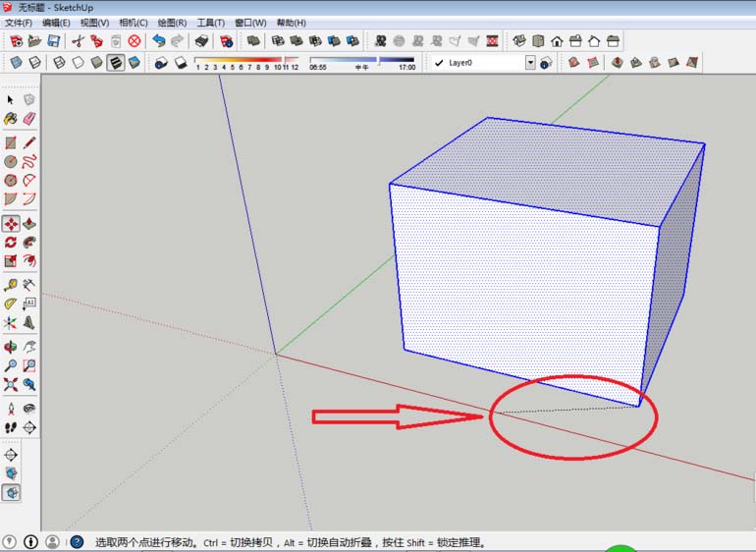Viewport: 756px width, 552px height.
Task: Select the Text label tool
Action: [x=29, y=304]
